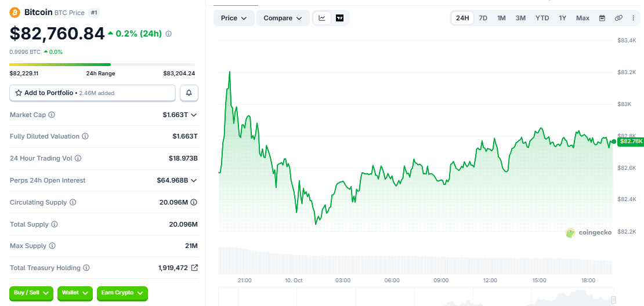This screenshot has height=306, width=644.
Task: Show Max Supply info icon
Action: pyautogui.click(x=52, y=246)
